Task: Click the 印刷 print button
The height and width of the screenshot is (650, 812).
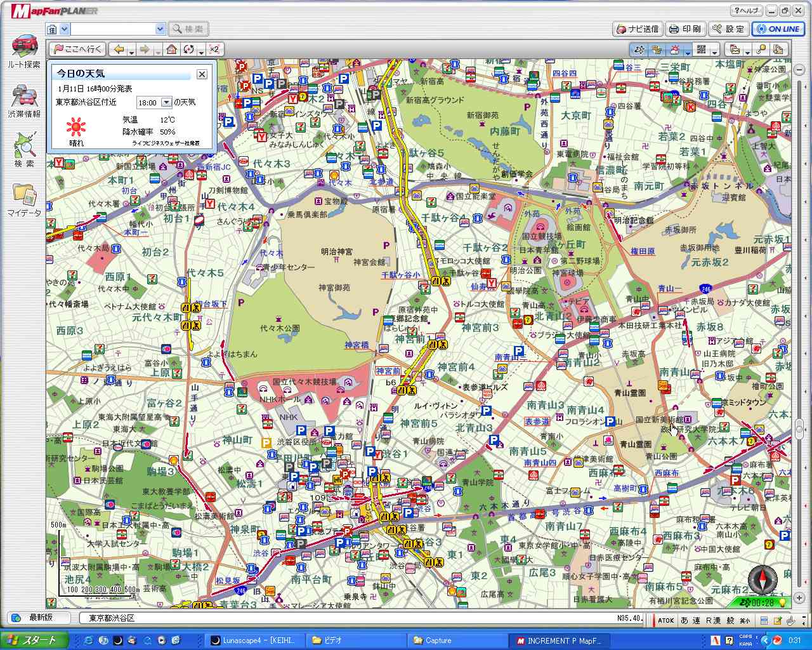Action: pos(685,29)
